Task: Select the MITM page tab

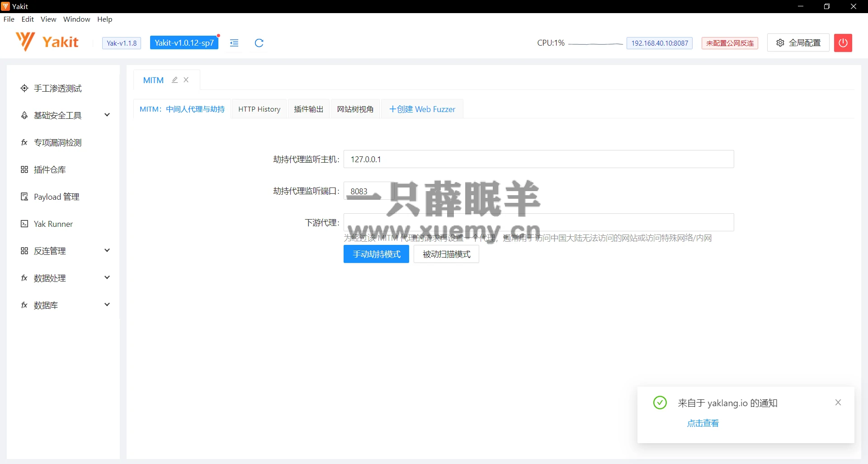Action: tap(153, 80)
